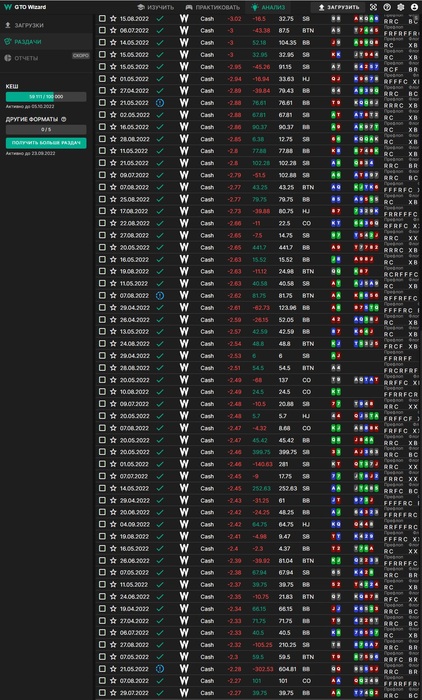Select checkbox of 11.05.2022 -2.8 row
The width and height of the screenshot is (422, 700).
(x=102, y=151)
